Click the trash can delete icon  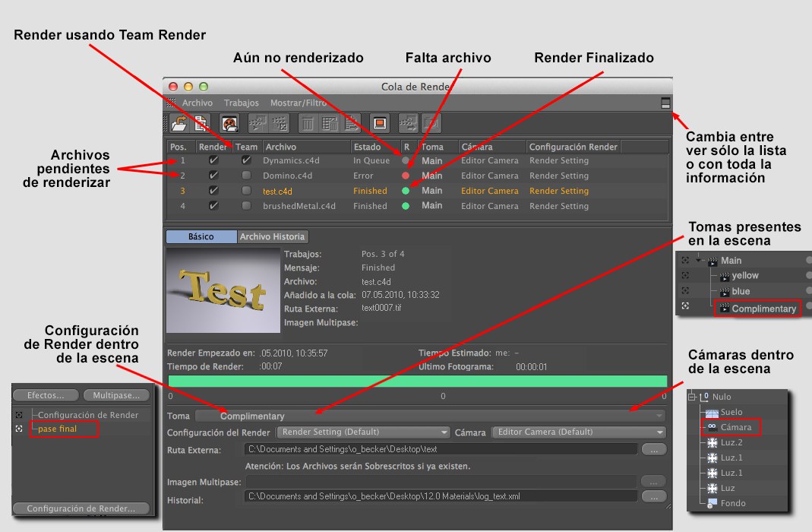click(308, 122)
